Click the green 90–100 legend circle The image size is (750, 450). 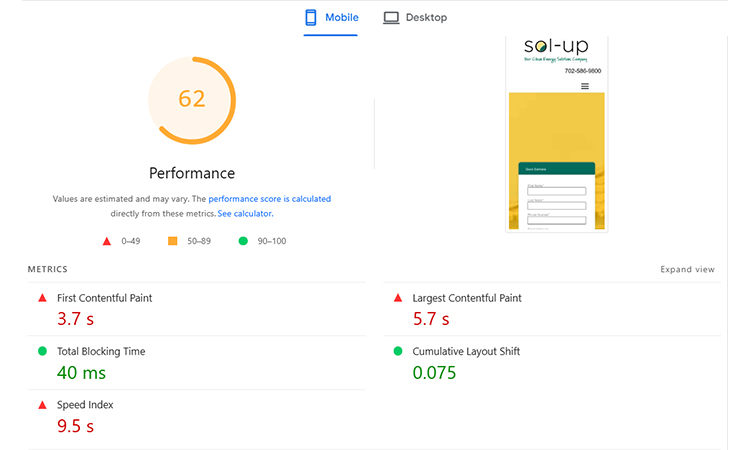[242, 241]
